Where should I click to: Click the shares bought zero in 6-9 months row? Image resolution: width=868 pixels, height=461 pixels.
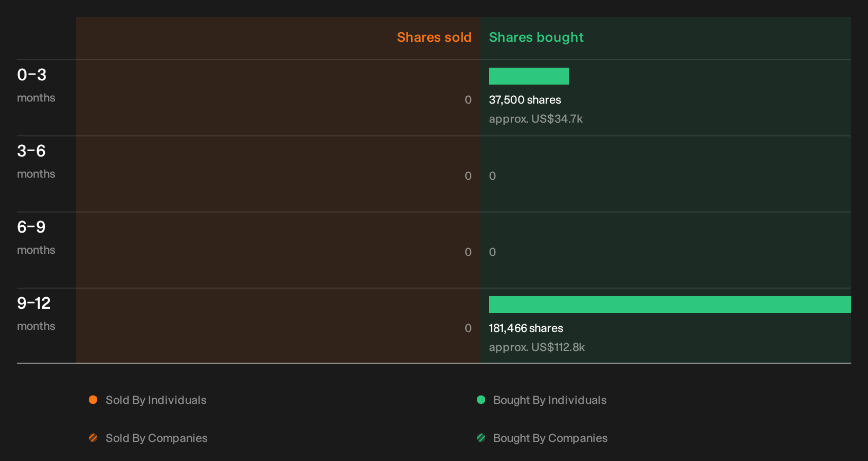(x=492, y=252)
